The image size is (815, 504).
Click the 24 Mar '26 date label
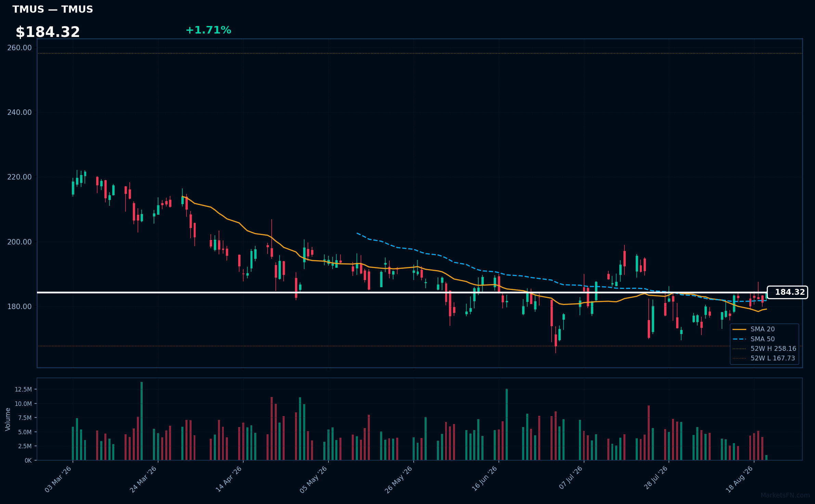click(143, 479)
